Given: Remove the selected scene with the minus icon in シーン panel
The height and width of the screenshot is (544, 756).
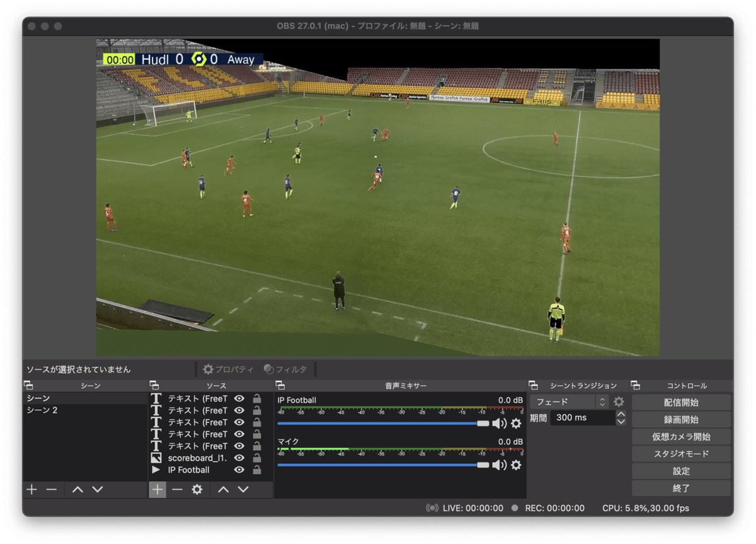Looking at the screenshot, I should [52, 490].
